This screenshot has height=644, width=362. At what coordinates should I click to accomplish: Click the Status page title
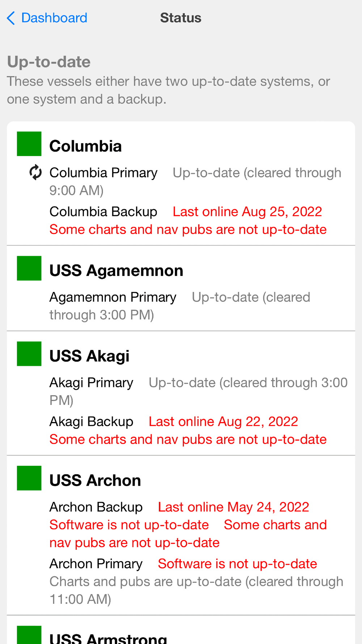coord(181,18)
